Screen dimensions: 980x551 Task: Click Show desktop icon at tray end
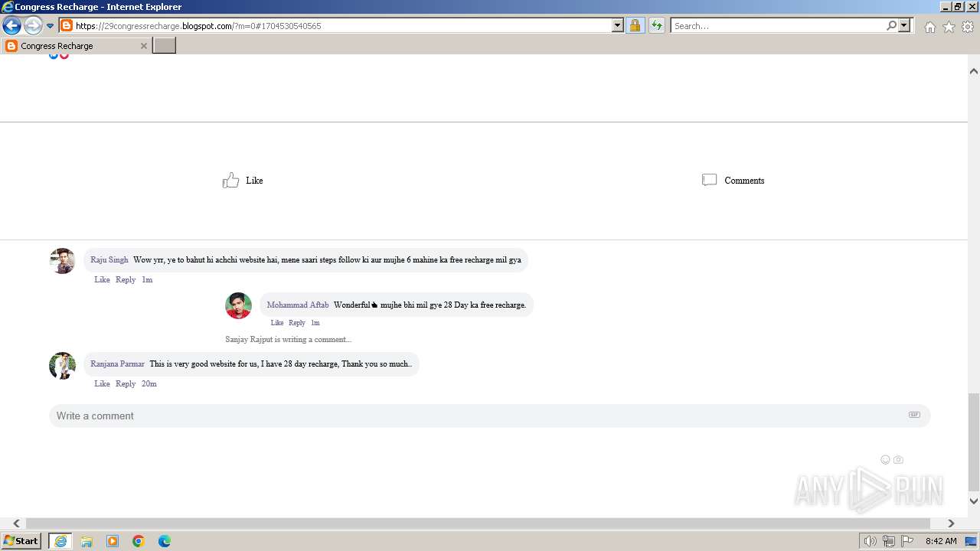point(971,541)
